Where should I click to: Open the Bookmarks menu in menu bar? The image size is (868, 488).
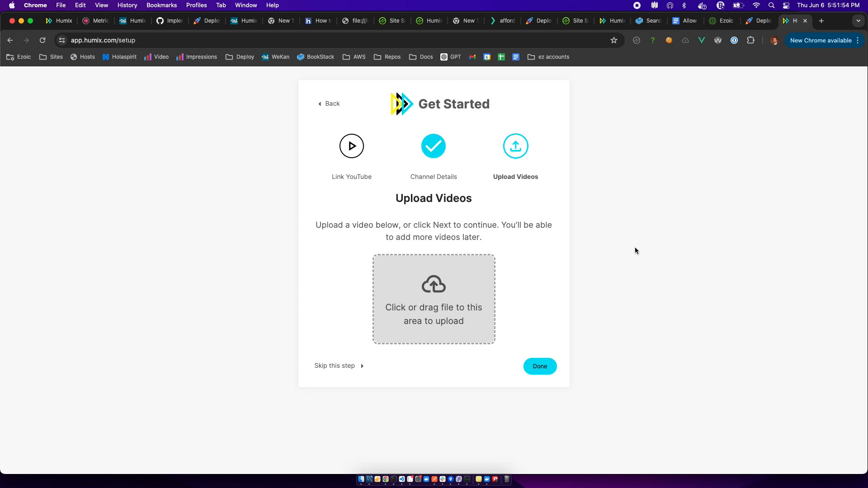point(161,5)
